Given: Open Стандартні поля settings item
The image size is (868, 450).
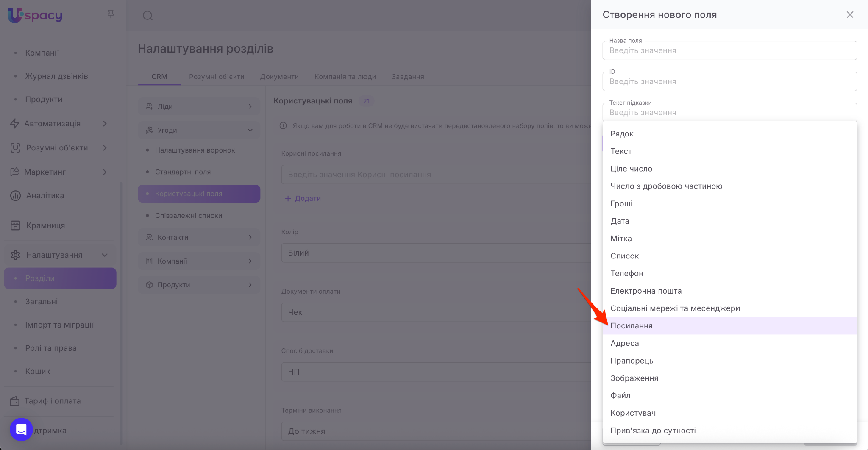Looking at the screenshot, I should pos(183,172).
